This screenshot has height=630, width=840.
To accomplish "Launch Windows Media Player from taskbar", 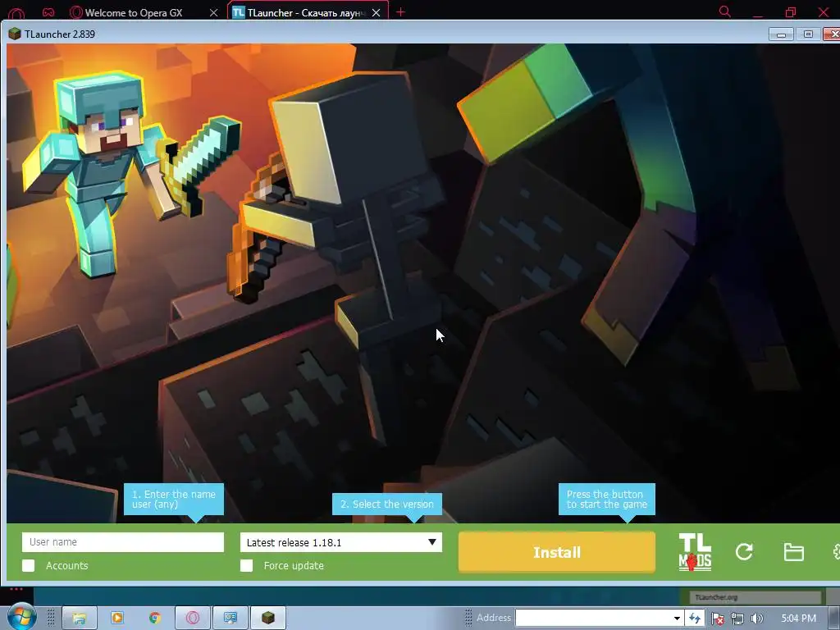I will [116, 618].
